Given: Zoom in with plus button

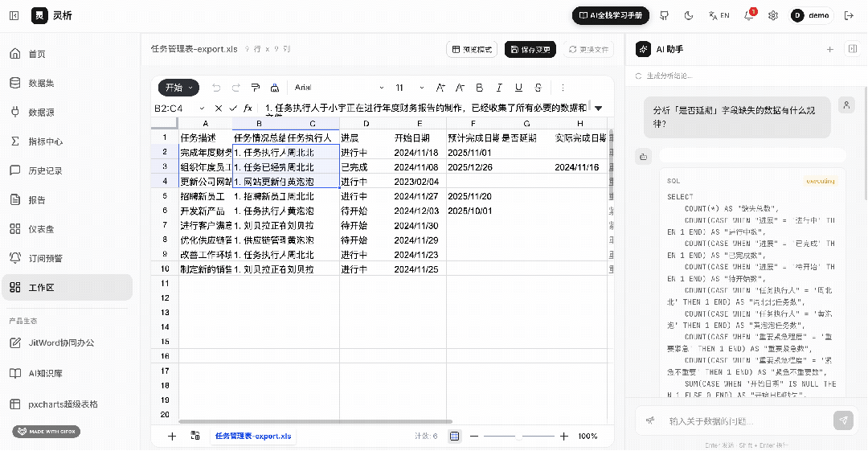Looking at the screenshot, I should pyautogui.click(x=563, y=436).
